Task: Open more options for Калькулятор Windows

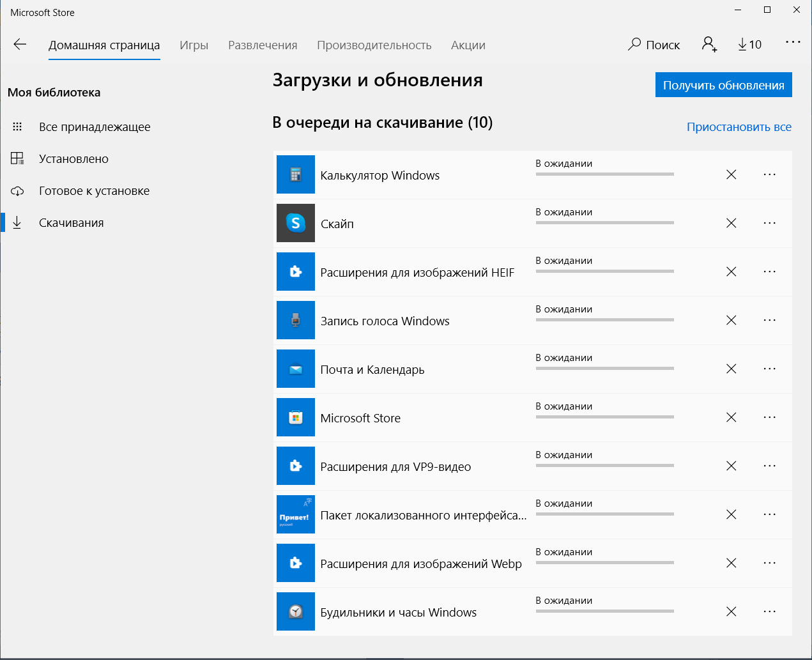Action: click(x=770, y=174)
